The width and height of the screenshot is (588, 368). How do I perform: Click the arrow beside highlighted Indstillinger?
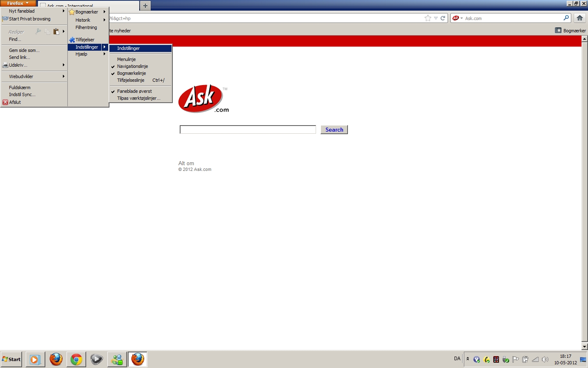click(105, 47)
